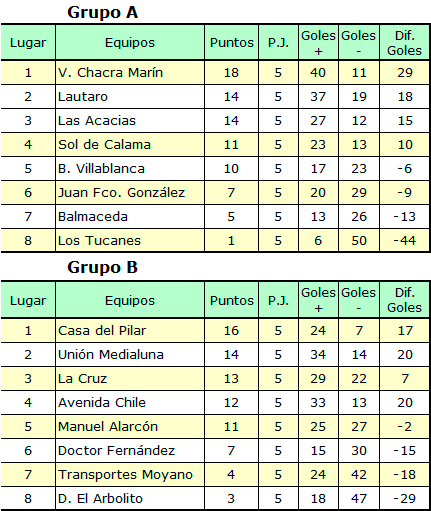The height and width of the screenshot is (511, 431).
Task: Select the Los Tucanes team cell
Action: point(130,240)
